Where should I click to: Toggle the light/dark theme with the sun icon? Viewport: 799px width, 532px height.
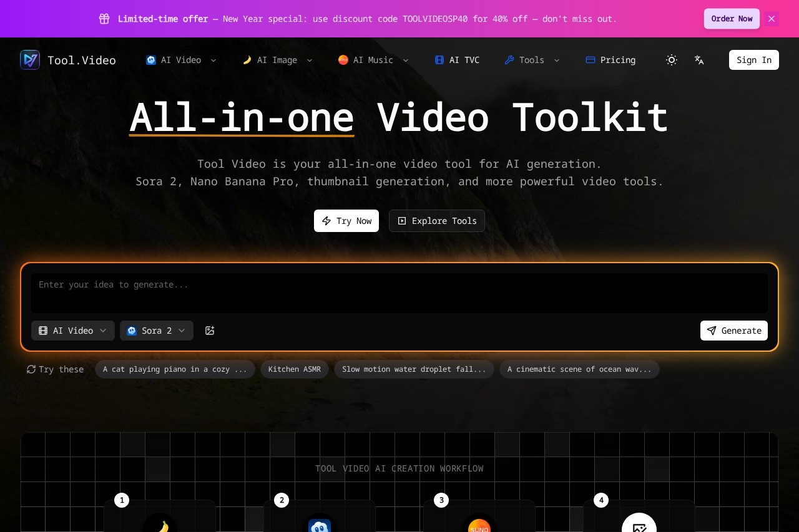pos(672,60)
